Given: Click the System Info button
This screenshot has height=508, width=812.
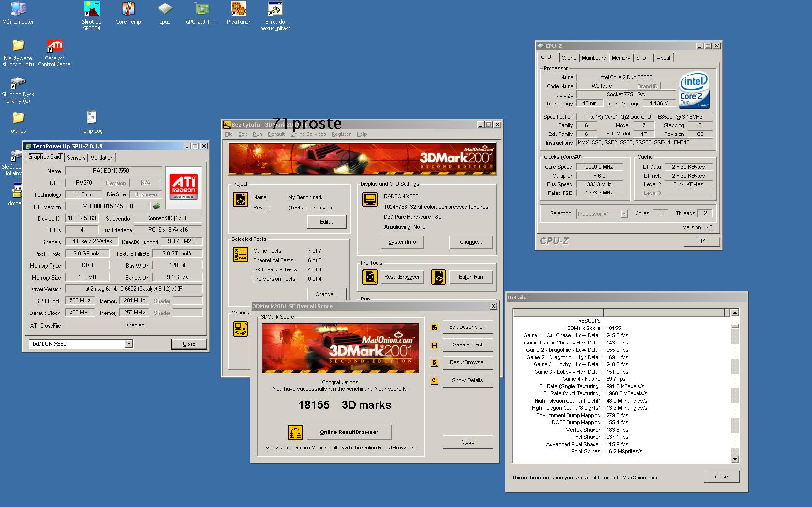Looking at the screenshot, I should click(x=402, y=242).
